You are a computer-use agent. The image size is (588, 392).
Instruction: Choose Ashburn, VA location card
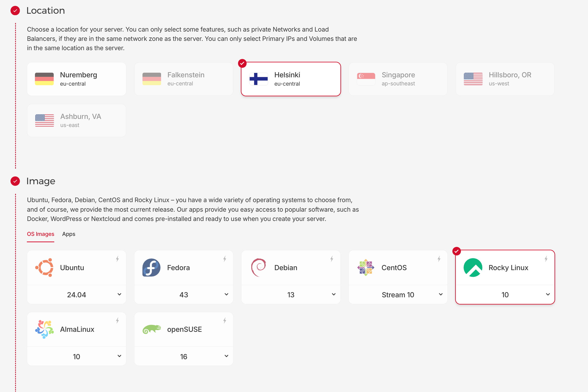(x=76, y=120)
